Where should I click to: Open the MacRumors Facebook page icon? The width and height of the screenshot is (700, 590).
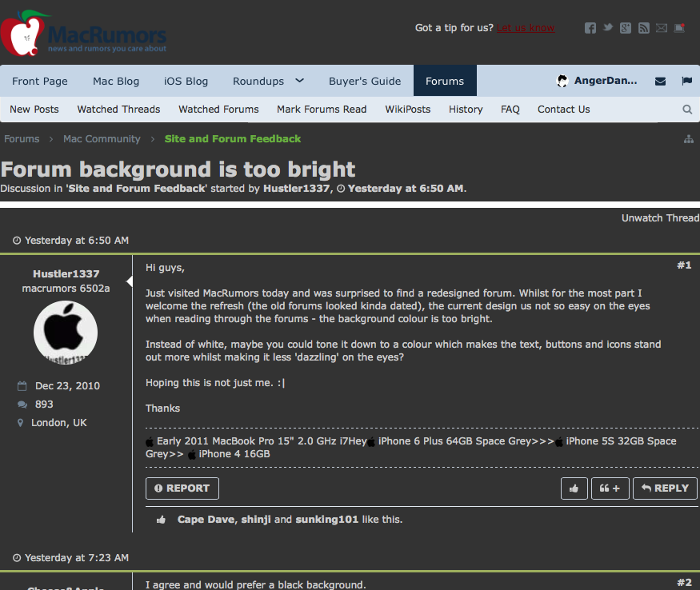point(590,28)
